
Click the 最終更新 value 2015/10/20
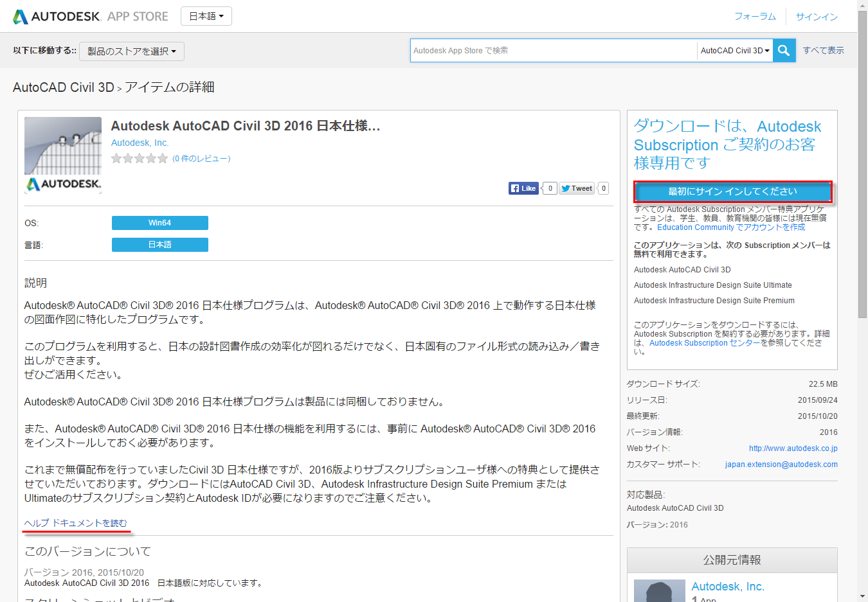click(x=818, y=416)
